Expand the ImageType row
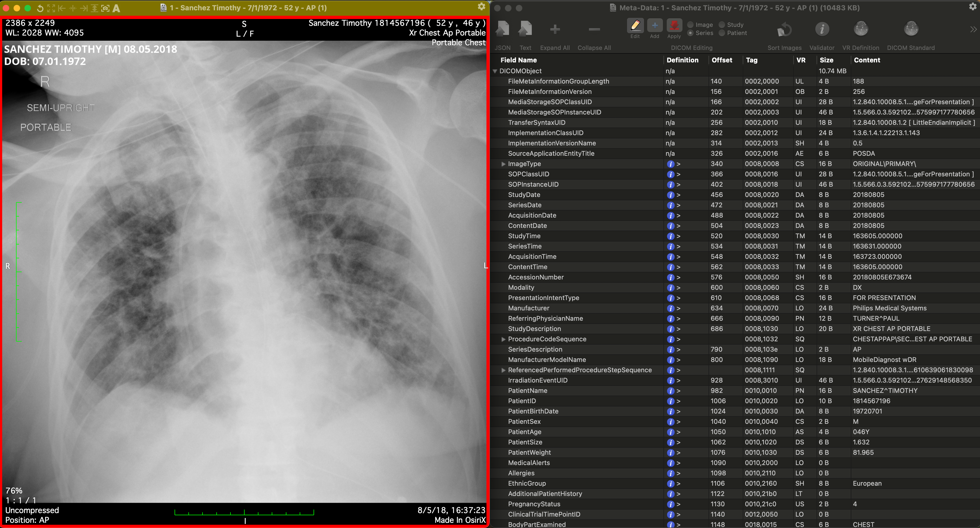980x528 pixels. pos(503,164)
